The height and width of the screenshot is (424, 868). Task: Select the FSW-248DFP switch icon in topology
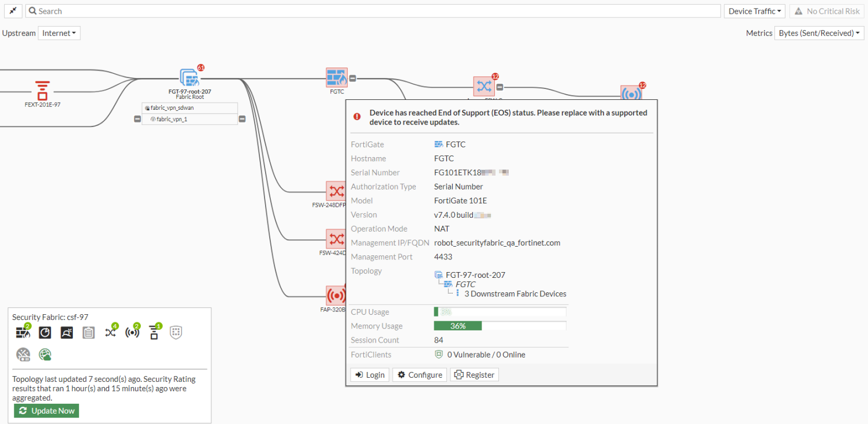point(336,191)
